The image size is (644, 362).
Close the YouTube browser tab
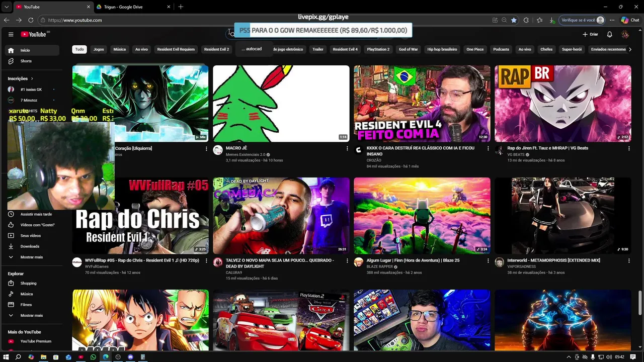[89, 7]
